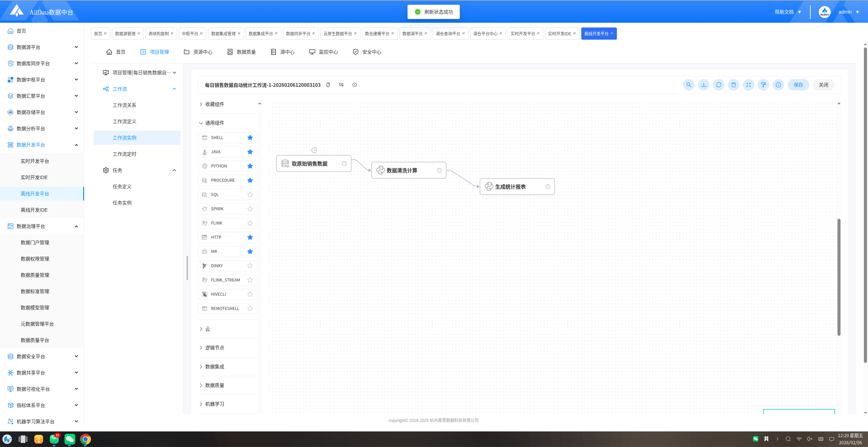Image resolution: width=868 pixels, height=447 pixels.
Task: Collapse the 通用组件 component group
Action: [x=214, y=123]
